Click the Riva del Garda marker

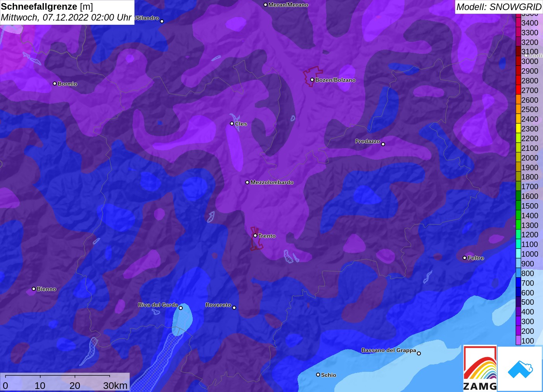pyautogui.click(x=181, y=308)
